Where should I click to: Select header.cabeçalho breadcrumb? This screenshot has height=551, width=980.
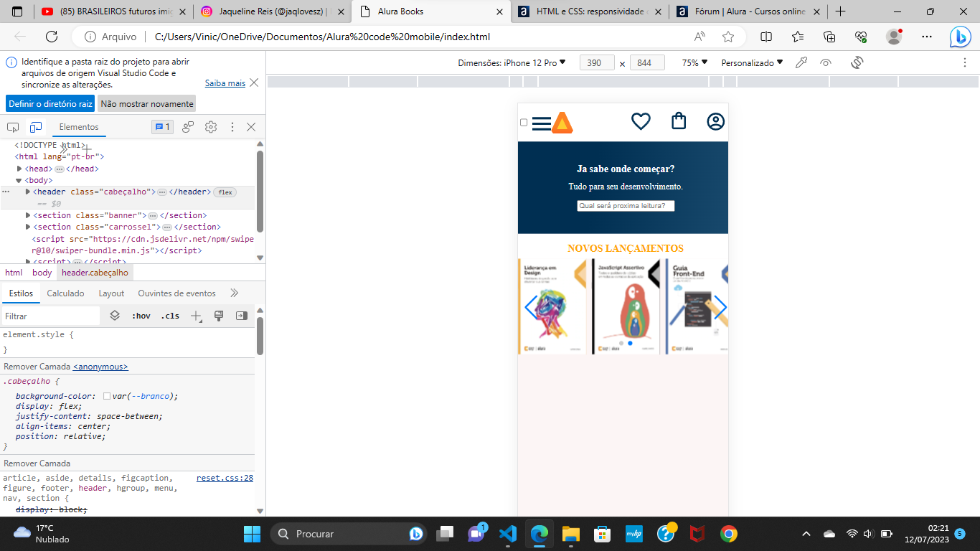point(95,273)
